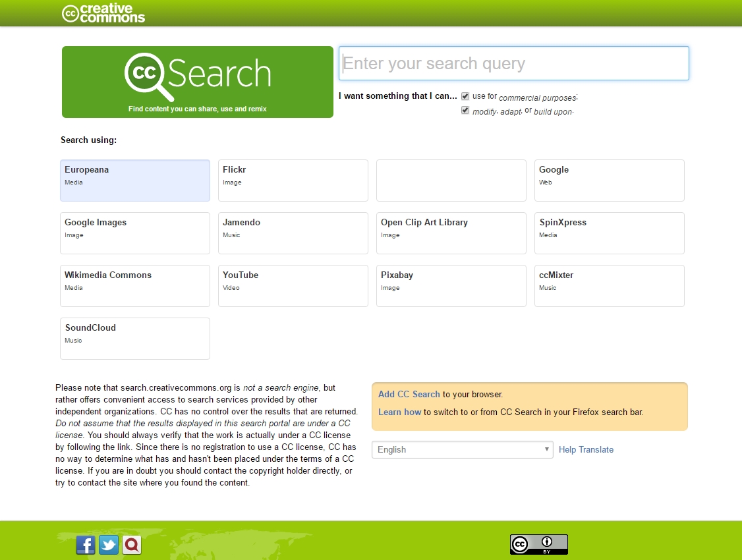Focus the search query input field
Screen dimensions: 742x560
pyautogui.click(x=514, y=63)
